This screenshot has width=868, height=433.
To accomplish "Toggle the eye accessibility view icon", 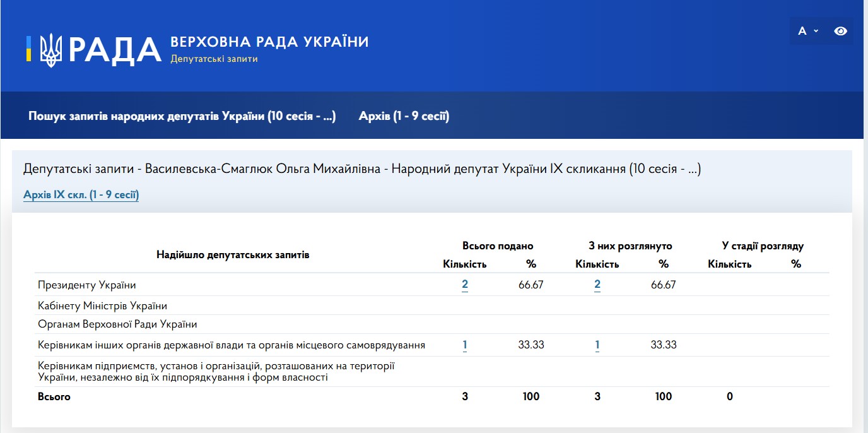I will (840, 31).
